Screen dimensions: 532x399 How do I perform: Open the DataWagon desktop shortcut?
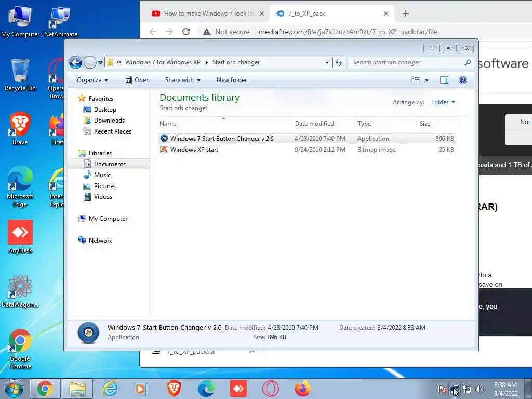tap(20, 291)
